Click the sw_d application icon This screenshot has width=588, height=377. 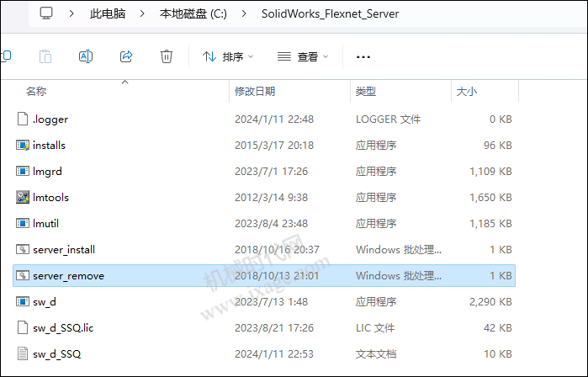[23, 301]
